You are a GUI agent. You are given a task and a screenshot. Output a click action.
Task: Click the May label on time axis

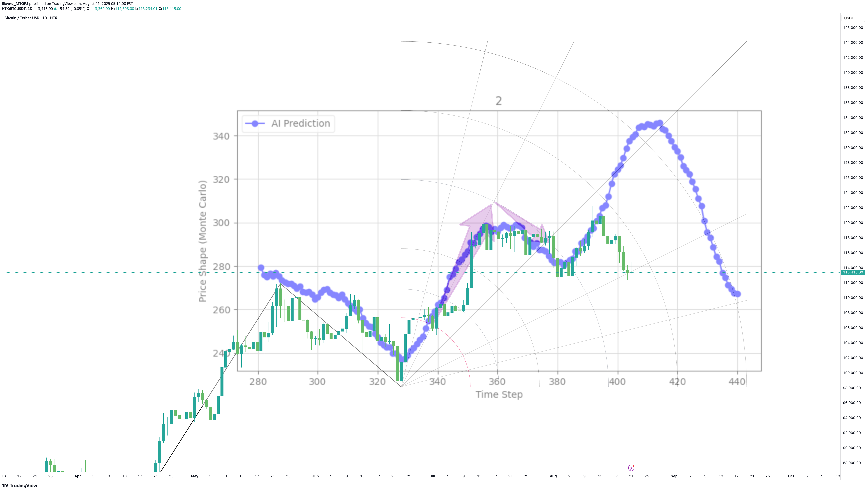click(x=195, y=476)
